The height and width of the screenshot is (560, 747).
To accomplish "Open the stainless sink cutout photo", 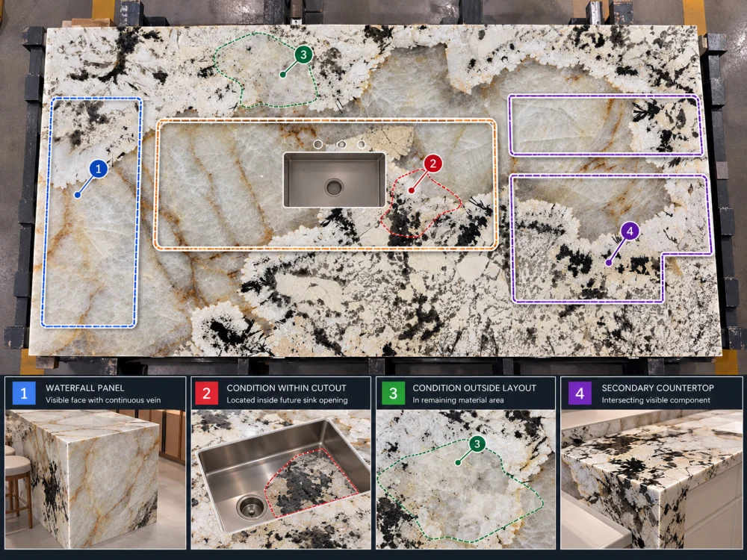I will pos(281,479).
